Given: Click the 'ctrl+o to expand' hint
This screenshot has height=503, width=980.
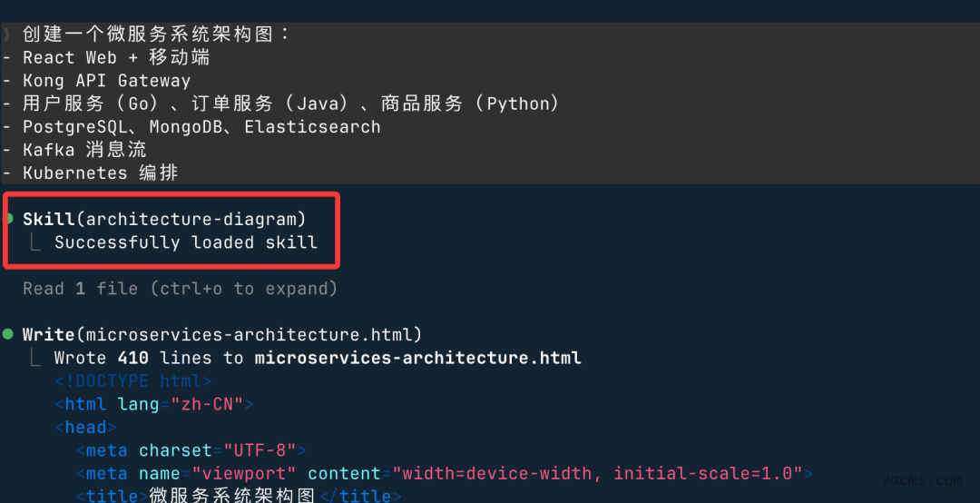Looking at the screenshot, I should pos(247,289).
